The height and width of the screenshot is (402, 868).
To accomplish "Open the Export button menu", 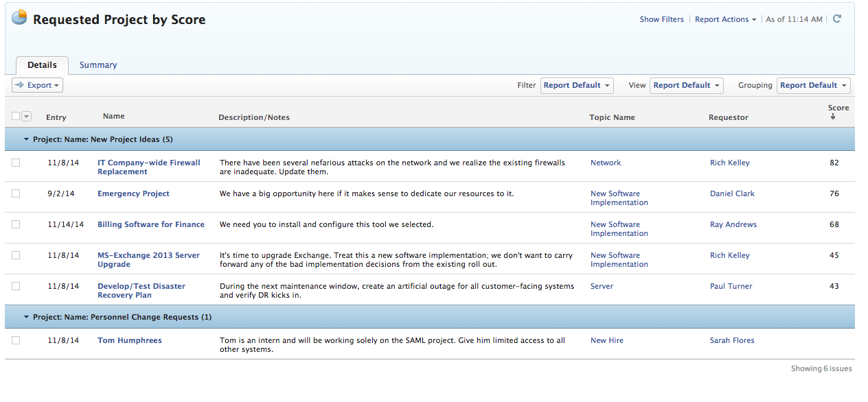I will coord(38,85).
